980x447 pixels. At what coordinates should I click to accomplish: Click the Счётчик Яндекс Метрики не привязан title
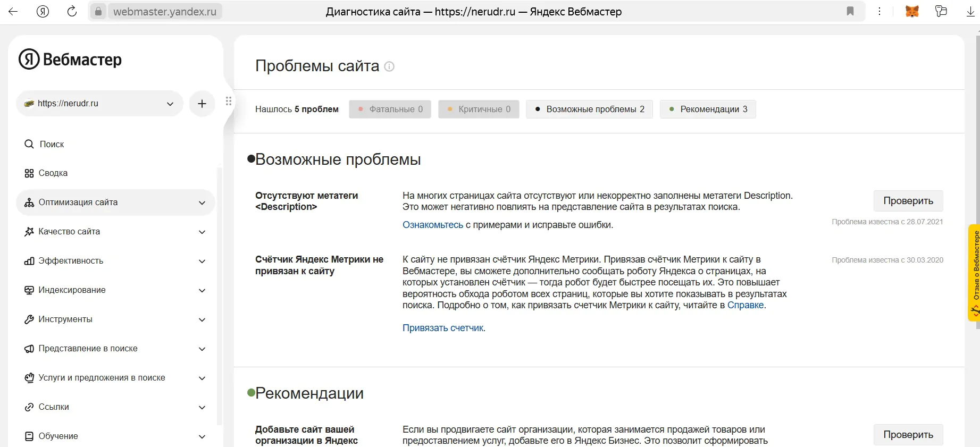click(x=319, y=265)
